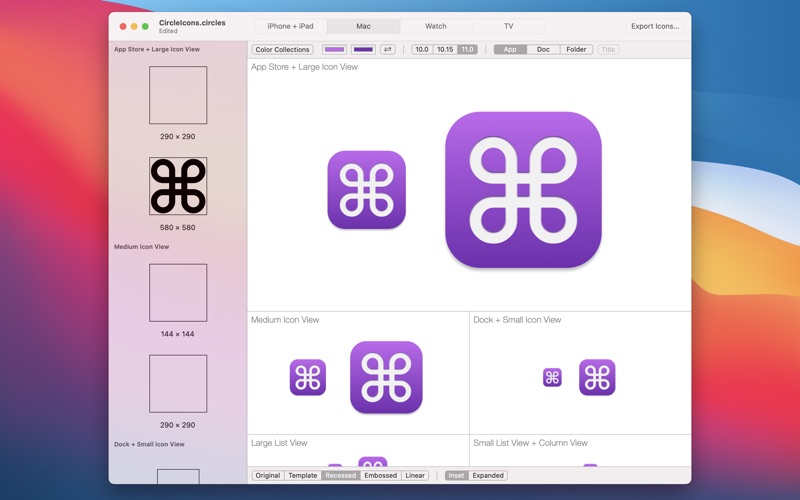800x500 pixels.
Task: Click the 580 × 580 size label
Action: [178, 228]
